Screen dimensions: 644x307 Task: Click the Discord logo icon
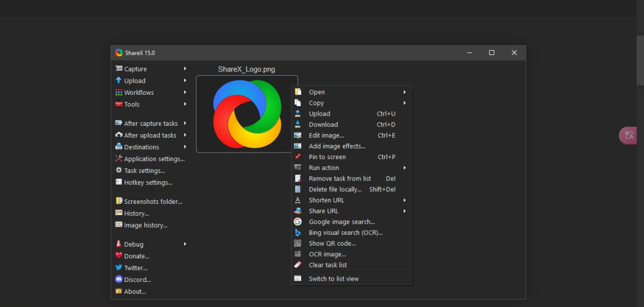click(x=119, y=279)
